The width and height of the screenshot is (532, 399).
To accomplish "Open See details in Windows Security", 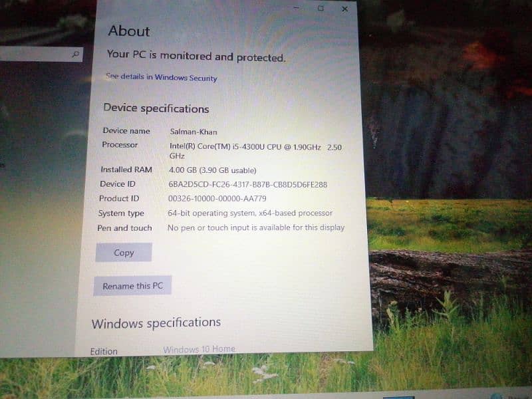I will (x=162, y=78).
